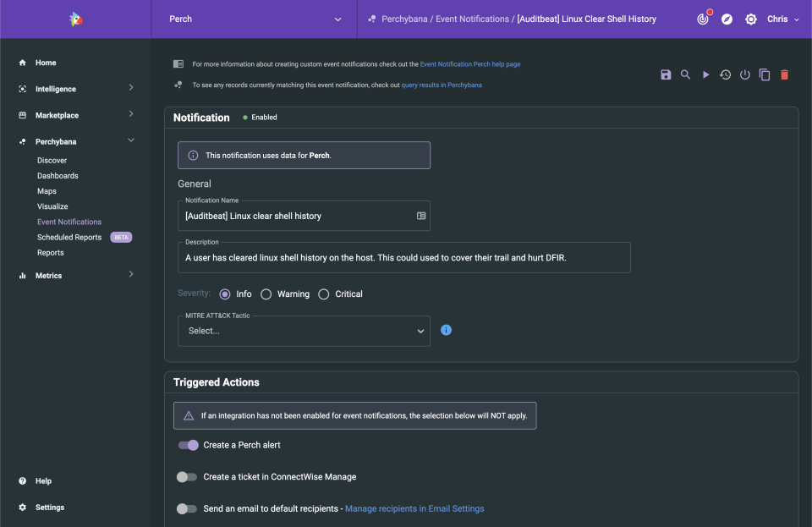
Task: Click the Marketplace storefront icon
Action: [x=22, y=115]
